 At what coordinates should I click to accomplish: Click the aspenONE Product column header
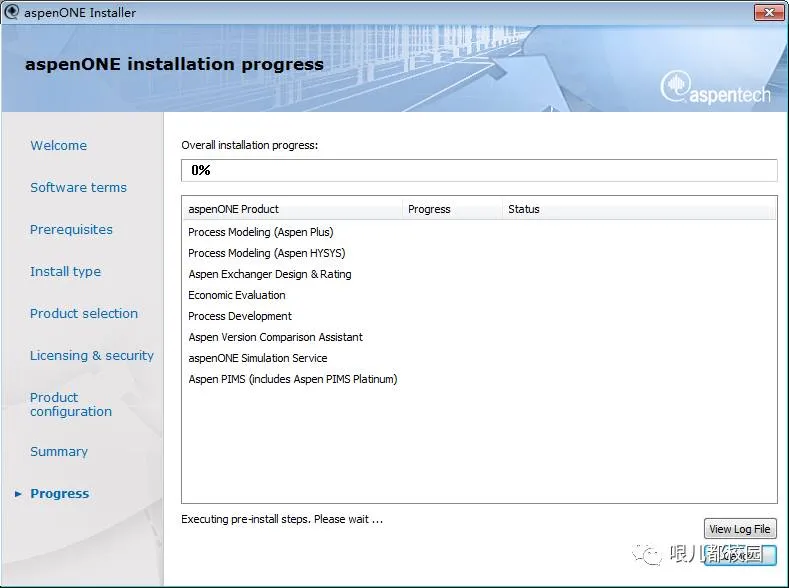point(292,209)
